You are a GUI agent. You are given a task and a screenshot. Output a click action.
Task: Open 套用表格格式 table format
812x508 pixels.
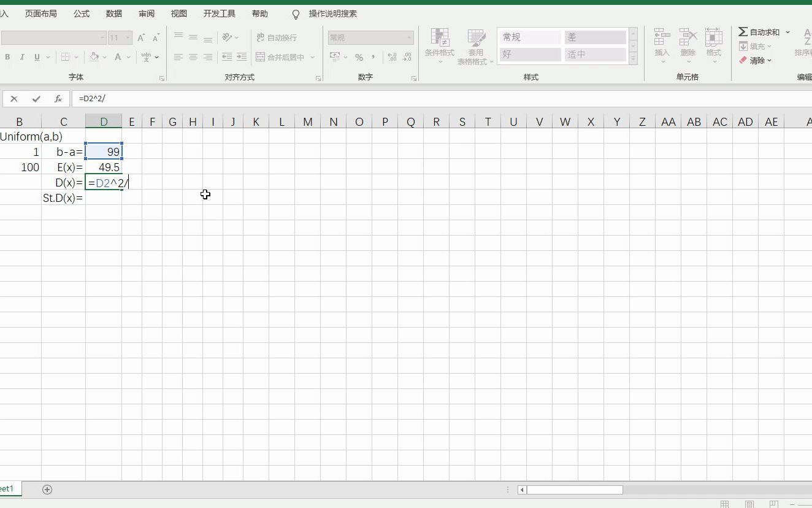tap(476, 47)
